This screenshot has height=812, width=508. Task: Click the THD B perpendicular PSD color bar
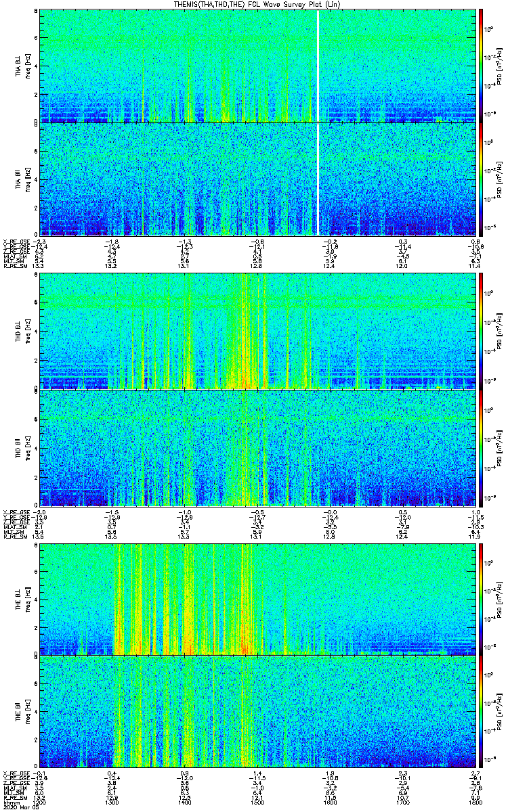(481, 330)
